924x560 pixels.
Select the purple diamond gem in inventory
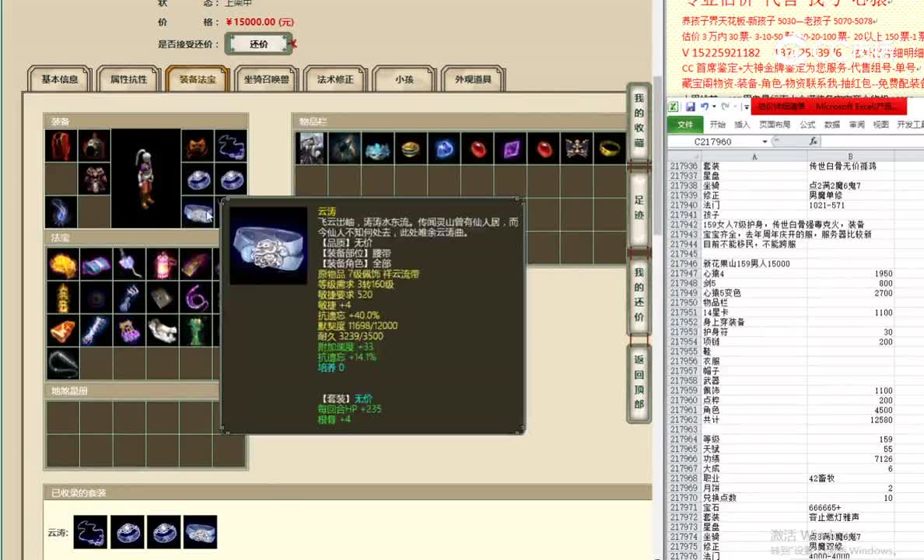pos(511,148)
